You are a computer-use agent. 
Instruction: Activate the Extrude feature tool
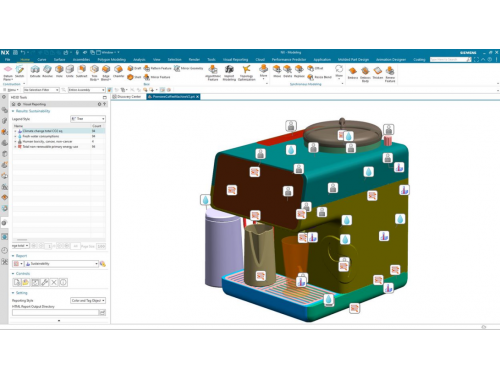pyautogui.click(x=35, y=71)
